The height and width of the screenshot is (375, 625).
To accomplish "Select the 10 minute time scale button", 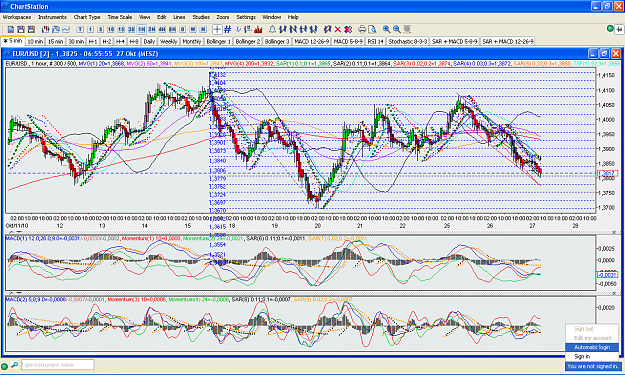I will click(x=111, y=29).
